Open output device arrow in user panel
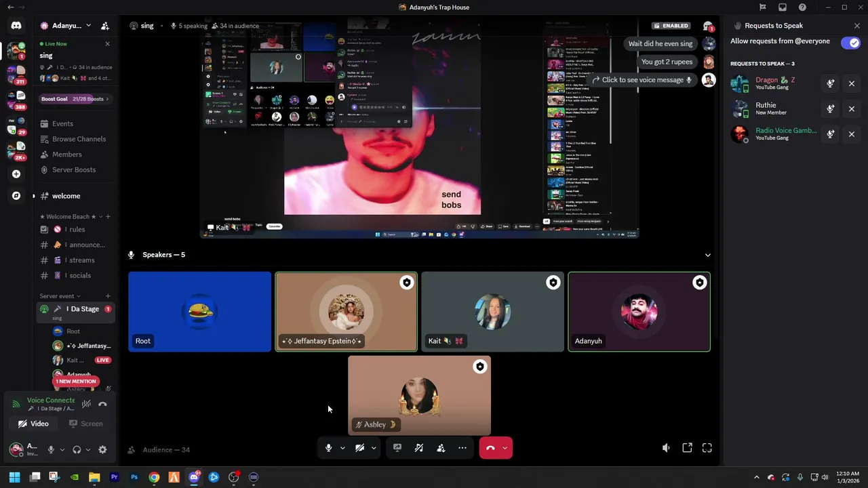This screenshot has height=488, width=868. tap(87, 449)
